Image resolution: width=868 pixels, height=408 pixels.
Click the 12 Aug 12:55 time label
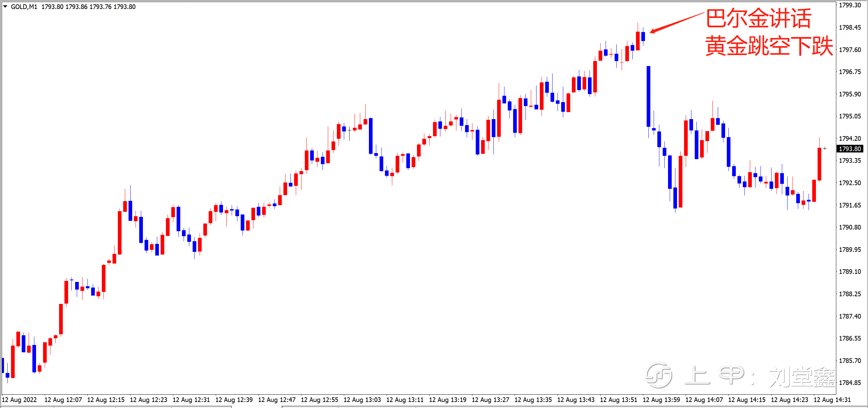click(319, 400)
